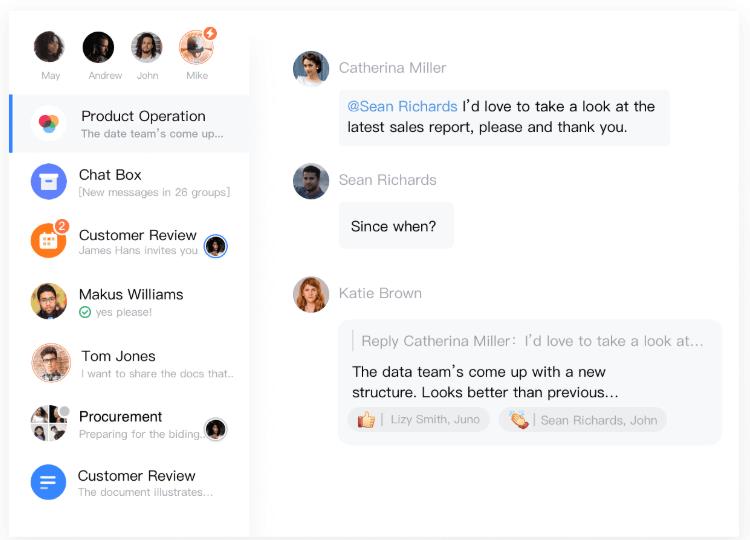Open the @Sean Richards mention link
This screenshot has width=750, height=540.
tap(402, 106)
